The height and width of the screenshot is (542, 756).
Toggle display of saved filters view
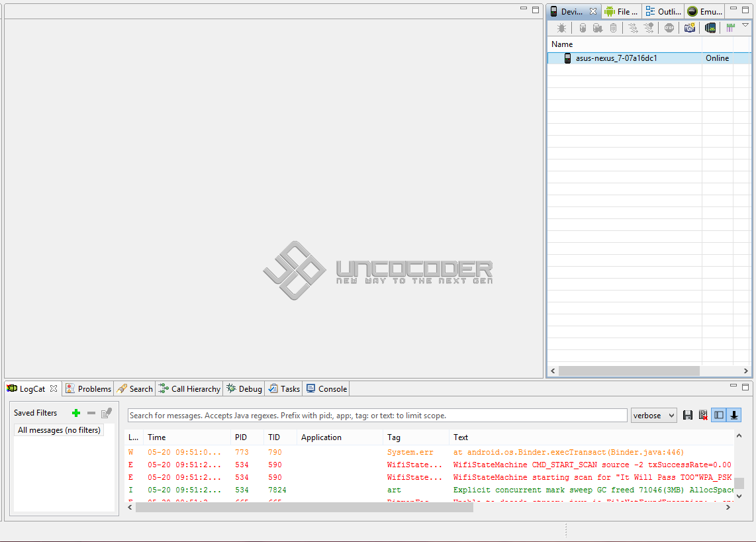coord(719,416)
